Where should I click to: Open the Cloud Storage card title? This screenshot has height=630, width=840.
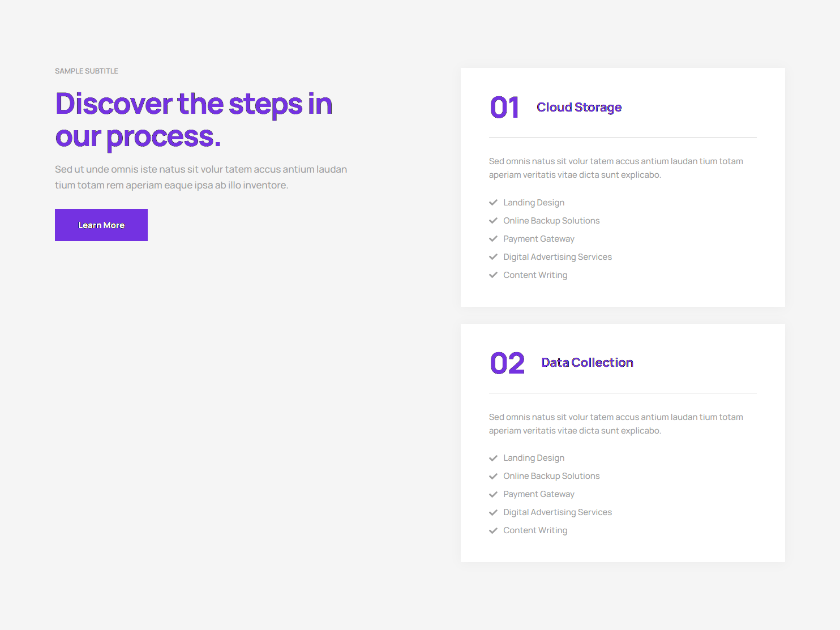coord(579,108)
